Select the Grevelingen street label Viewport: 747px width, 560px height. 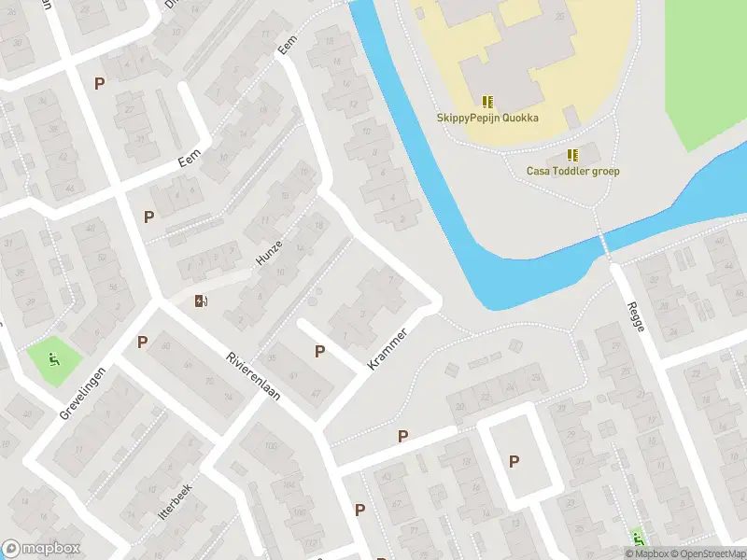click(x=82, y=393)
